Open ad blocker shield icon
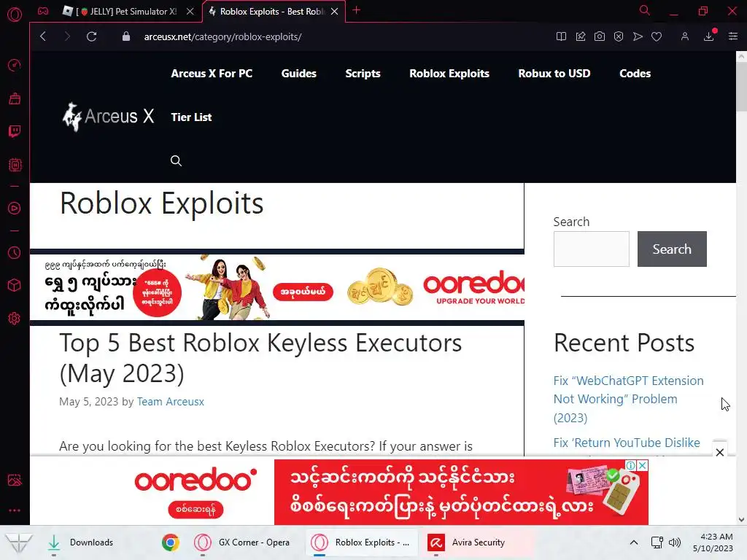 (x=619, y=36)
